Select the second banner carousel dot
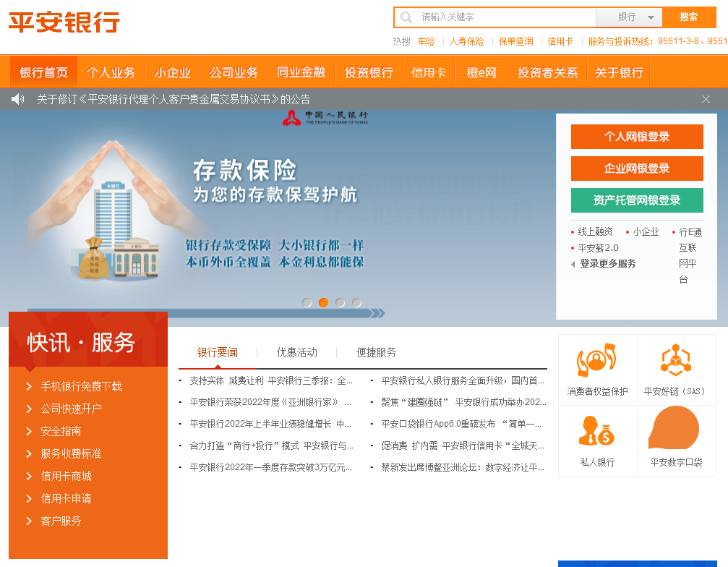The width and height of the screenshot is (728, 567). tap(324, 303)
